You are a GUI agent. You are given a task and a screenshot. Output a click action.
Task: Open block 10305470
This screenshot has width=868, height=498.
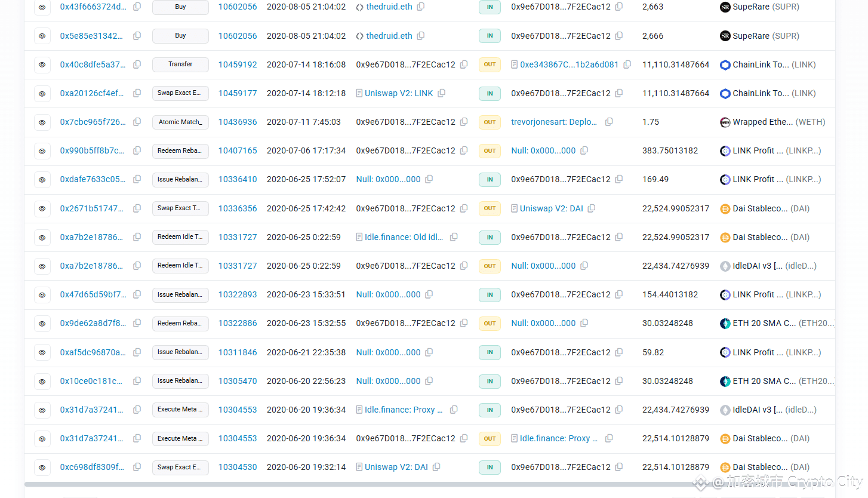pos(238,381)
